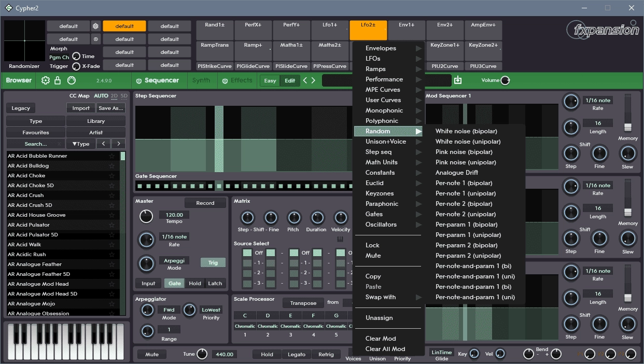Expand the Envelopes submenu
644x364 pixels.
(x=388, y=48)
